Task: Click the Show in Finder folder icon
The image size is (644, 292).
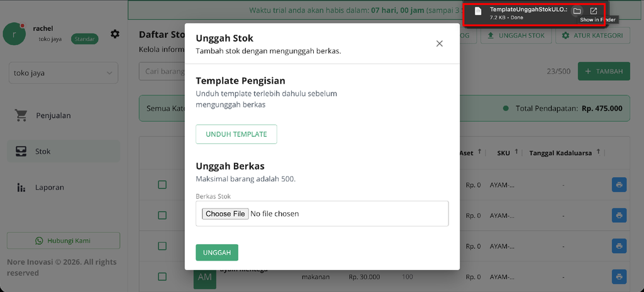Action: [x=577, y=11]
